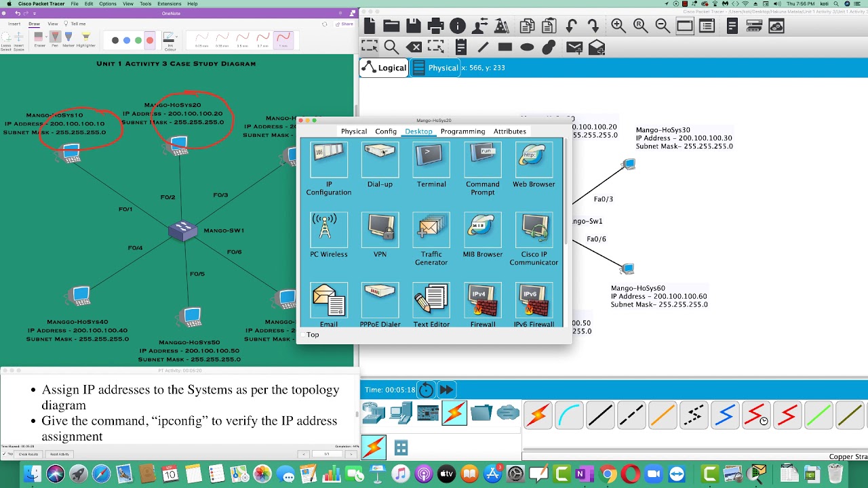Click New file icon in Packet Tracer
Image resolution: width=868 pixels, height=488 pixels.
369,26
